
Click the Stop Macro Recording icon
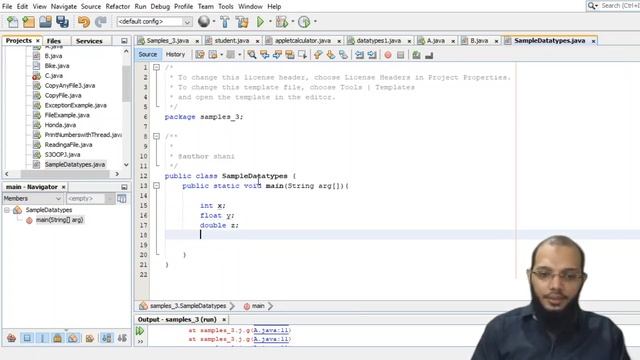[400, 55]
